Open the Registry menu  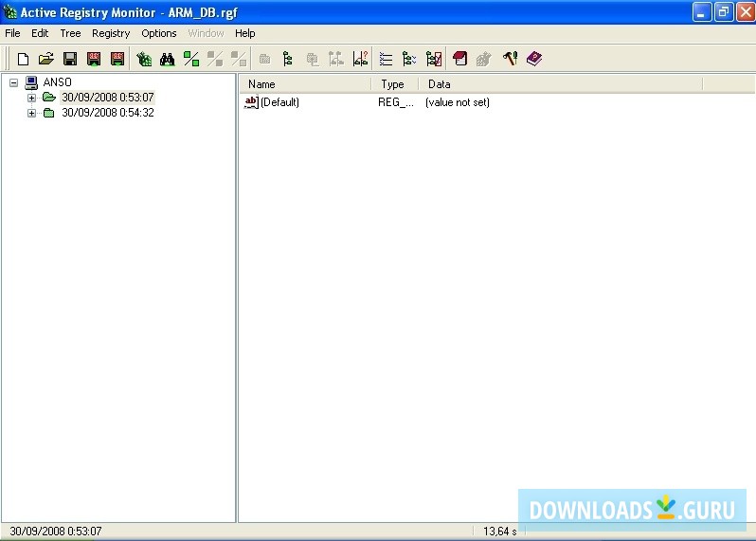111,33
